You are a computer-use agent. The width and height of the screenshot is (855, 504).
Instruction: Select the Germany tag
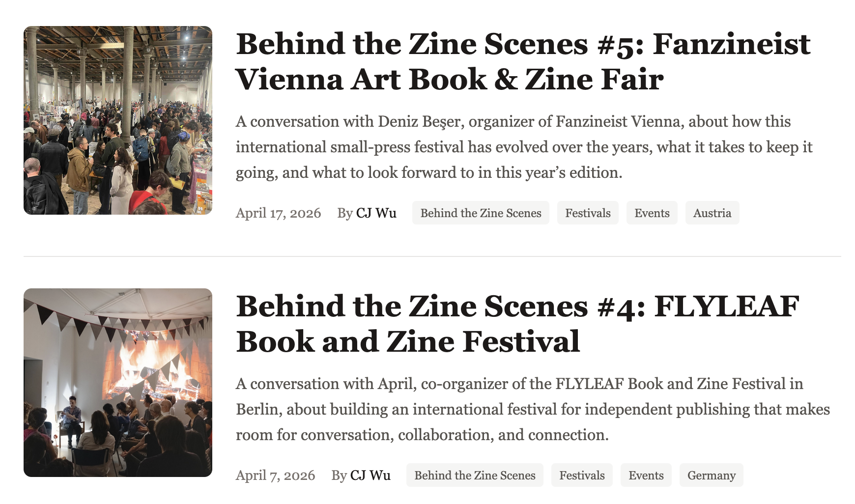(x=711, y=475)
